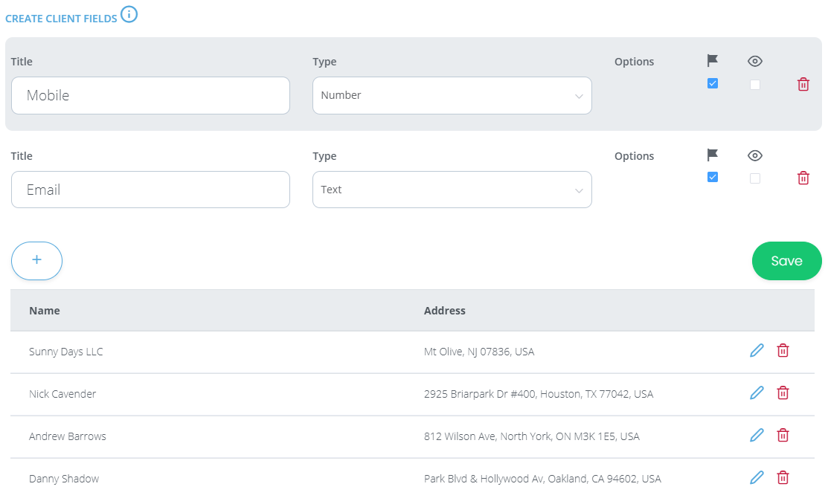The width and height of the screenshot is (828, 504).
Task: Delete the Email field with trash icon
Action: tap(803, 178)
